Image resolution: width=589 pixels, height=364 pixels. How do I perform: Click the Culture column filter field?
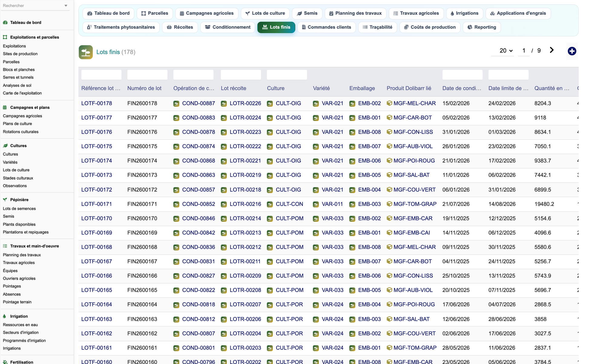coord(287,75)
